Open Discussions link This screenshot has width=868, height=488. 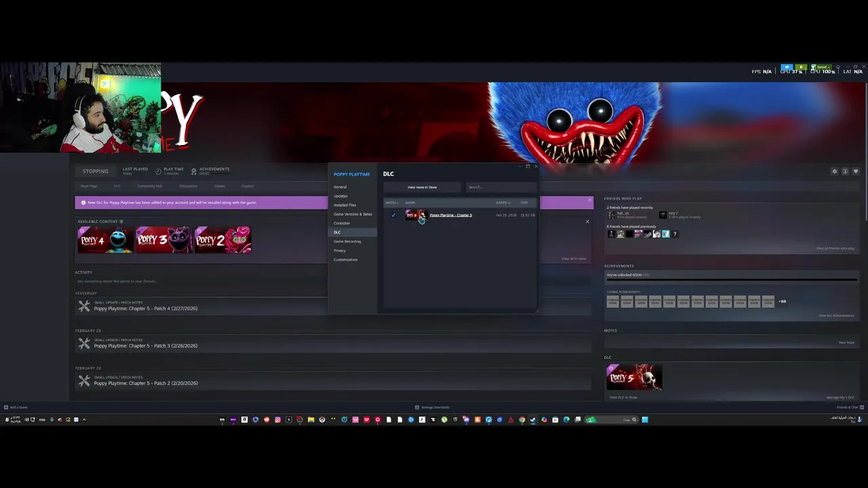(188, 186)
